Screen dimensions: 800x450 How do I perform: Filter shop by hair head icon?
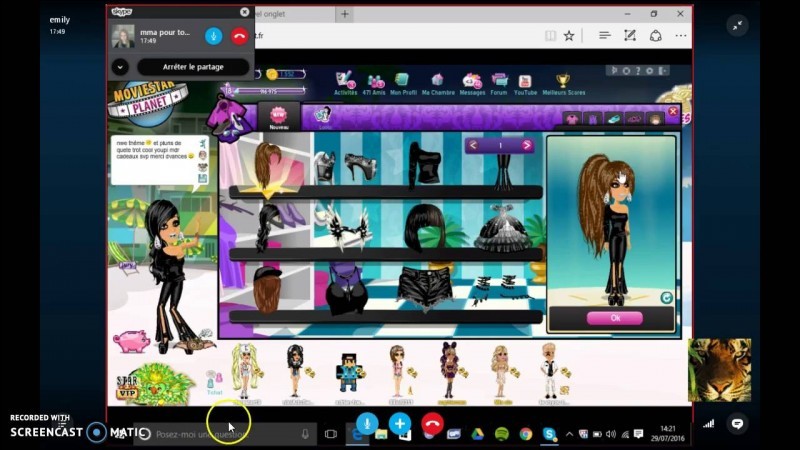tap(655, 119)
